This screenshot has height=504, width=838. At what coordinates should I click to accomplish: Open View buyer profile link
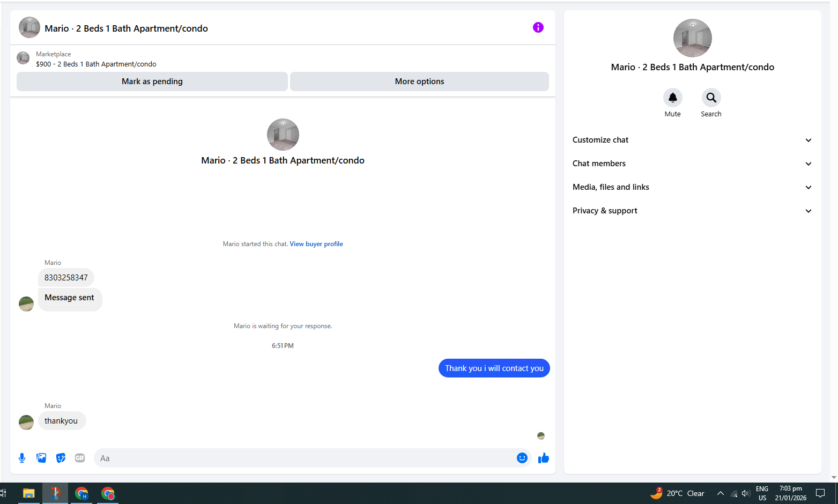click(316, 244)
